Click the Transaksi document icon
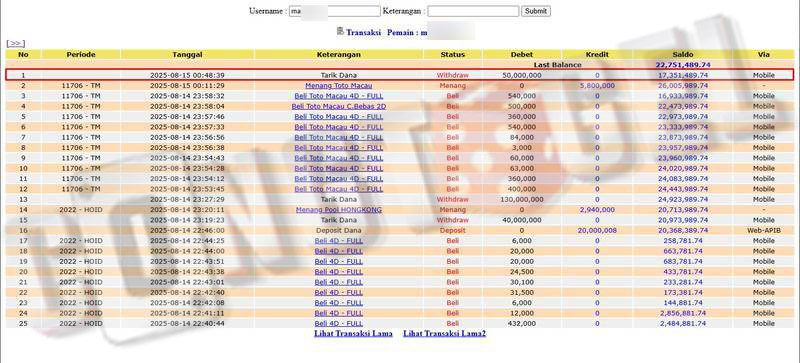The height and width of the screenshot is (363, 800). click(x=340, y=31)
